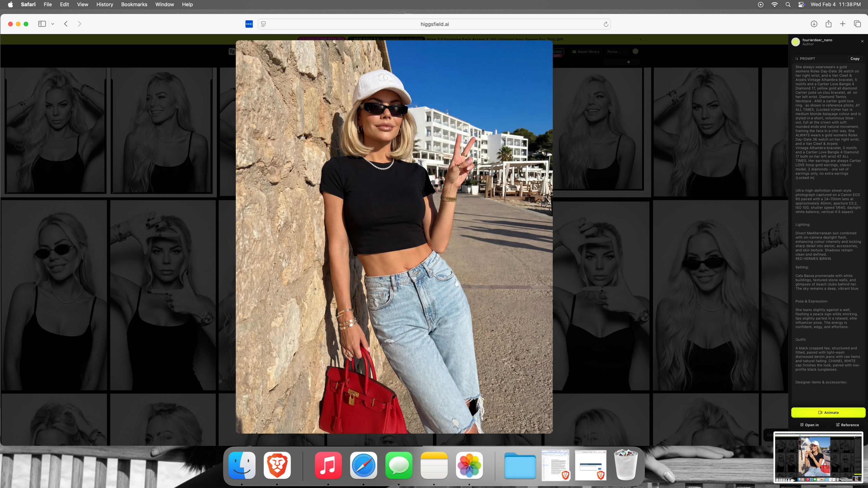
Task: Click the Share icon in Safari toolbar
Action: tap(829, 24)
